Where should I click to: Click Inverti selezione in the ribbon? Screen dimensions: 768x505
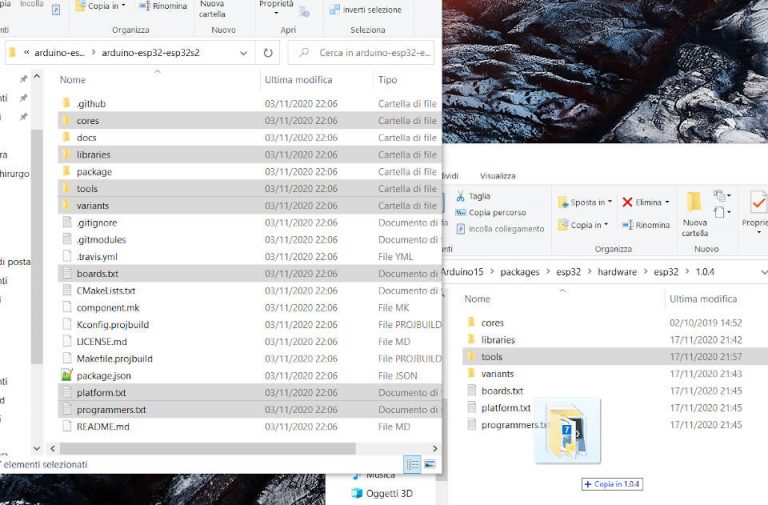click(365, 10)
